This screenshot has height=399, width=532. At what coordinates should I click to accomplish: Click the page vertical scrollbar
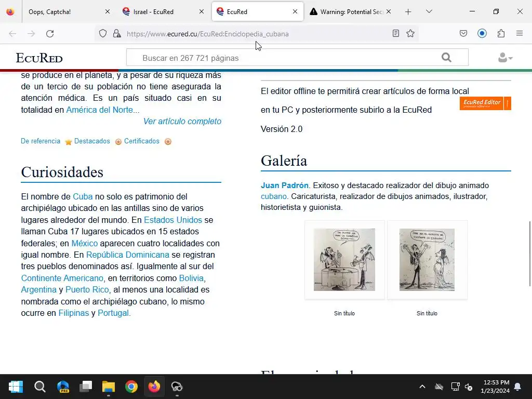[529, 254]
